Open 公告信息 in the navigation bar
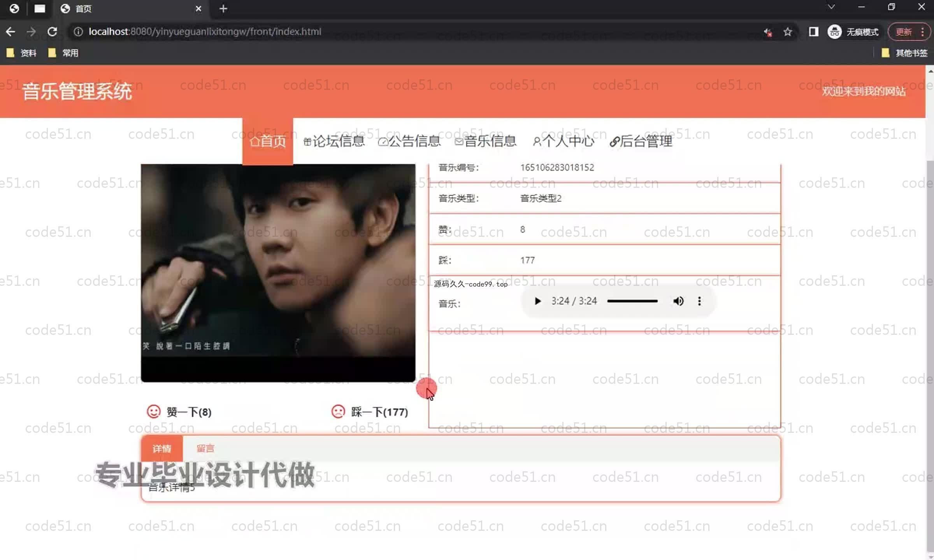The height and width of the screenshot is (560, 934). 409,141
